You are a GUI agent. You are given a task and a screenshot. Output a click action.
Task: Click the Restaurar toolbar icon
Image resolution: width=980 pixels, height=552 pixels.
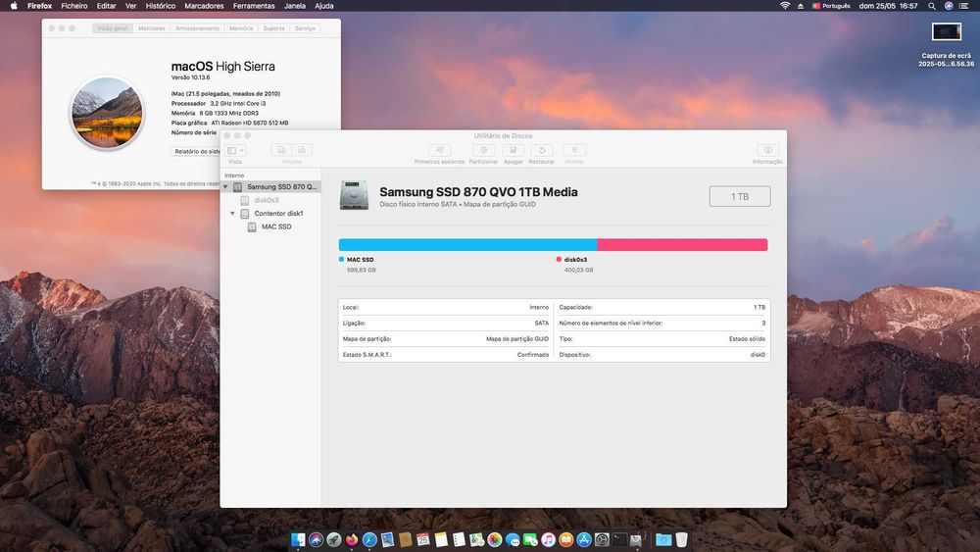click(x=542, y=150)
